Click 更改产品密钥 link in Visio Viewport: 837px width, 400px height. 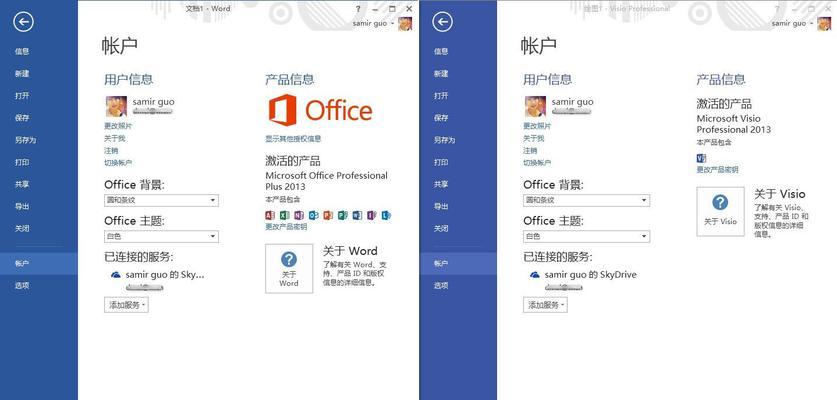[x=717, y=170]
